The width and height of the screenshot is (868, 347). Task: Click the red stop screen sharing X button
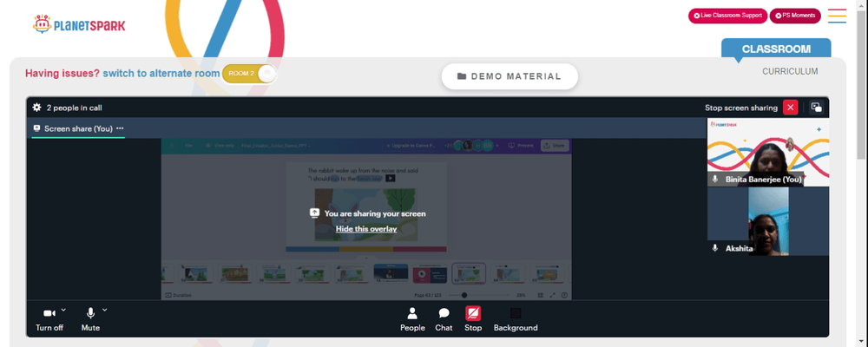click(x=791, y=108)
